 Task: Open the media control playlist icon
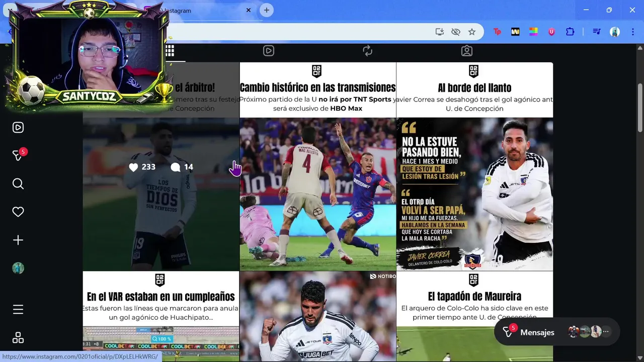[x=597, y=32]
